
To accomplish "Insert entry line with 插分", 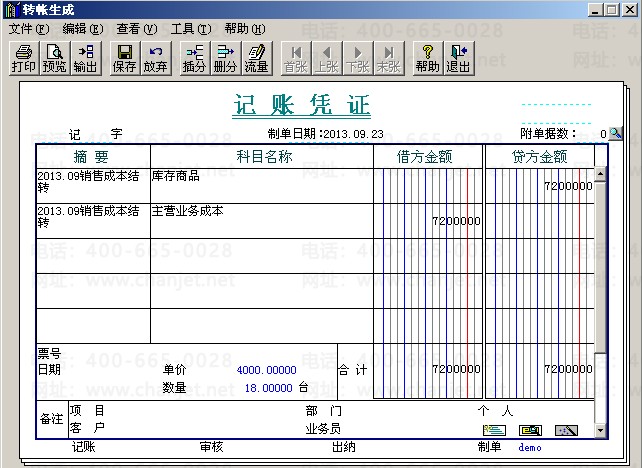I will coord(194,59).
